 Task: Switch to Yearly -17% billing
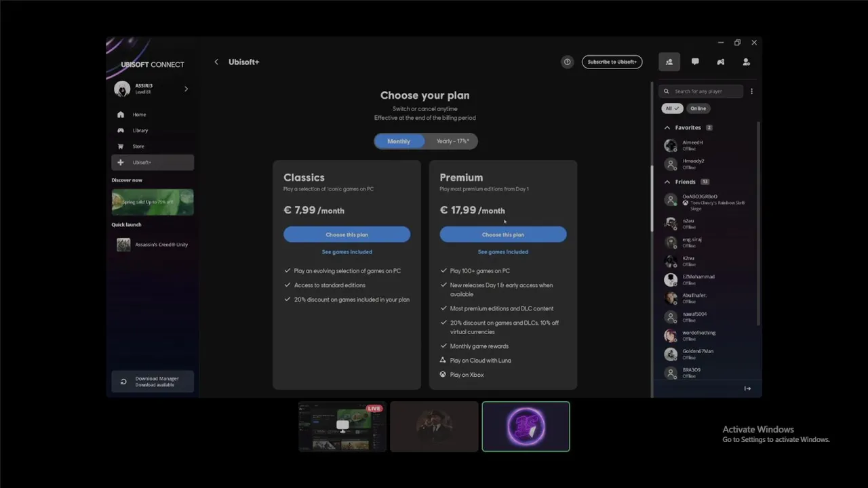click(x=452, y=141)
